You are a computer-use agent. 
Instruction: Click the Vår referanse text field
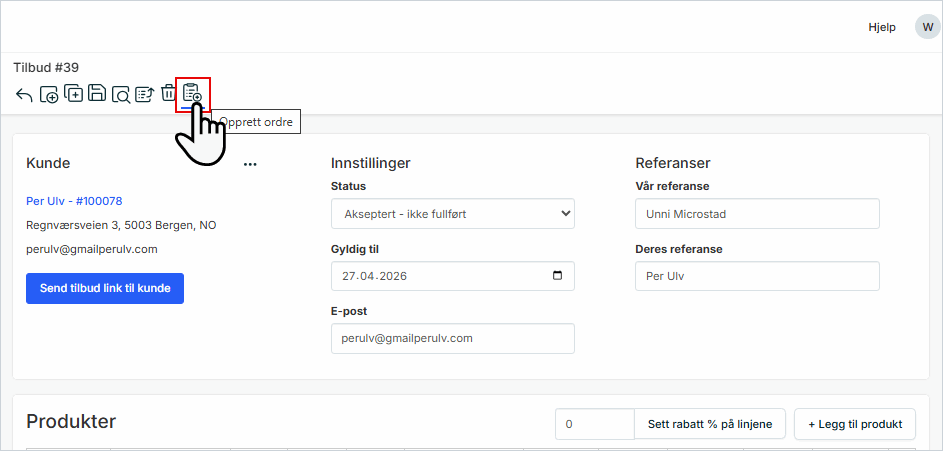[x=757, y=213]
